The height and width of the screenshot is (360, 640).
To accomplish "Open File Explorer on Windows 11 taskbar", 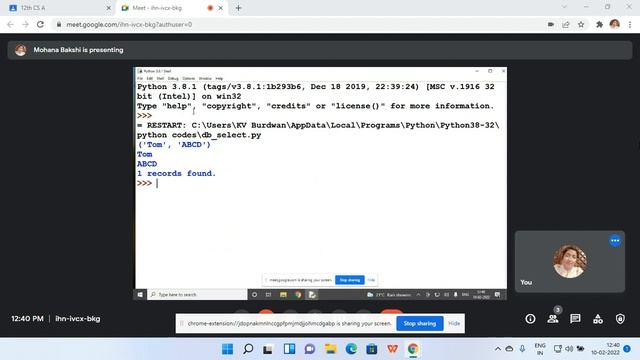I will click(330, 349).
